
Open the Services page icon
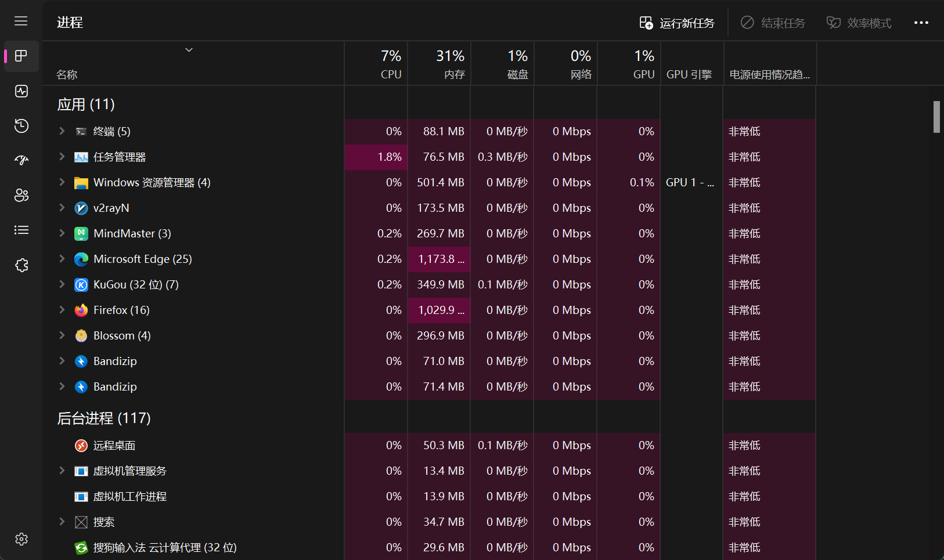[21, 265]
